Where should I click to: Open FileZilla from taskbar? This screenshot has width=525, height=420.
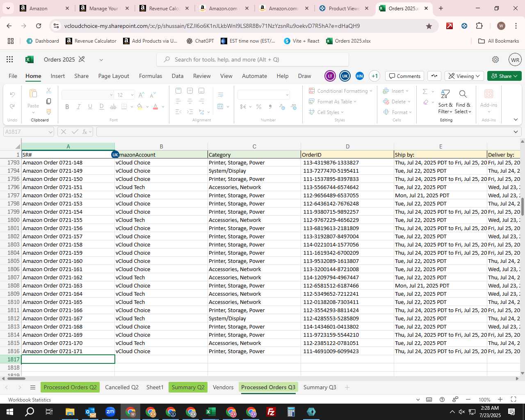click(x=271, y=412)
